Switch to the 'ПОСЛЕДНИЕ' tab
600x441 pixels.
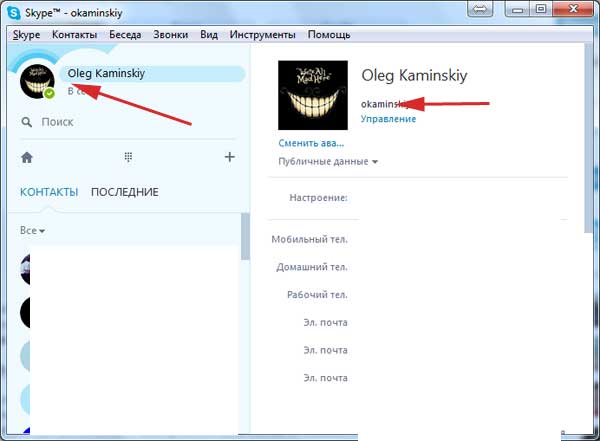pos(124,192)
